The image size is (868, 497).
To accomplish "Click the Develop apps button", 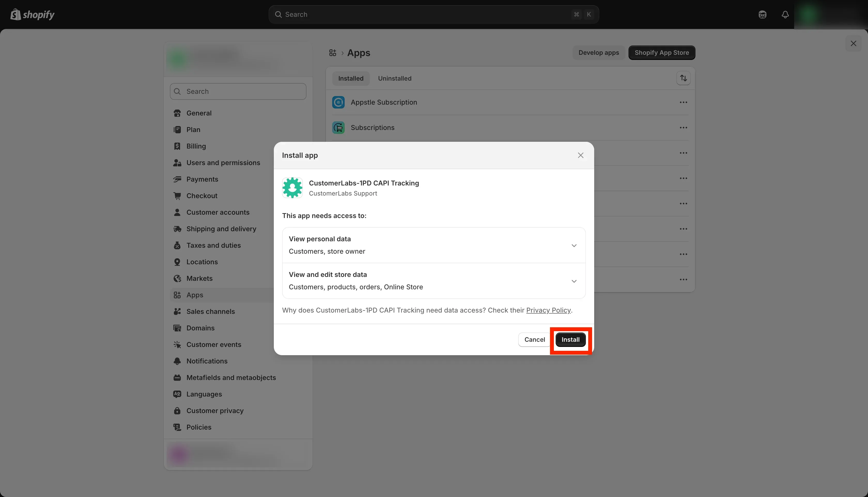I will click(x=599, y=53).
